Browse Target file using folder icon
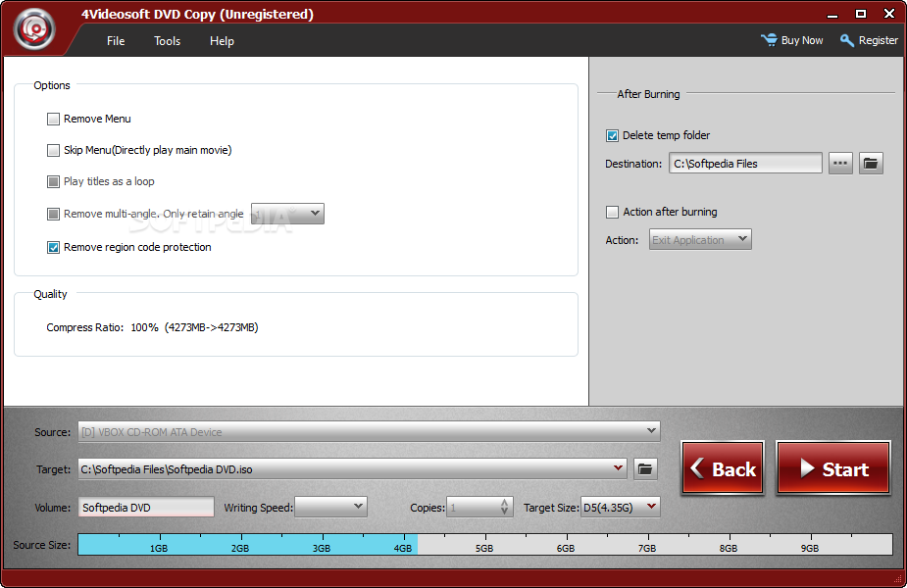The height and width of the screenshot is (588, 907). point(645,468)
